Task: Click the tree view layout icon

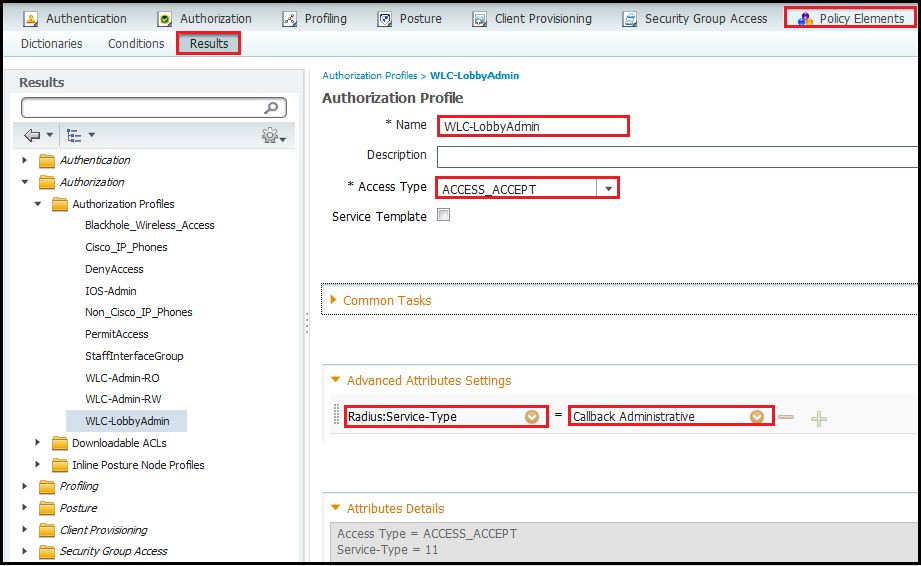Action: coord(74,135)
